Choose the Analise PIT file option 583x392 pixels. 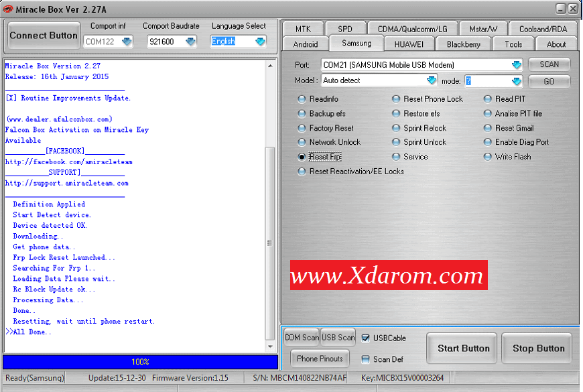tap(487, 113)
